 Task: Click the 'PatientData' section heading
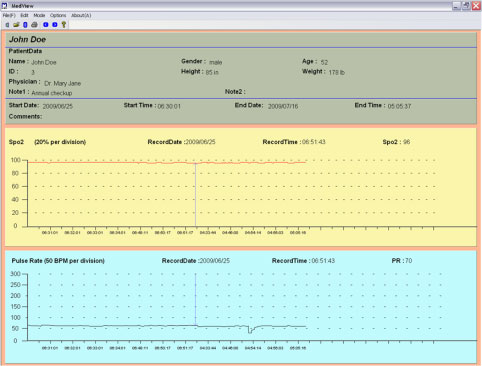(25, 51)
